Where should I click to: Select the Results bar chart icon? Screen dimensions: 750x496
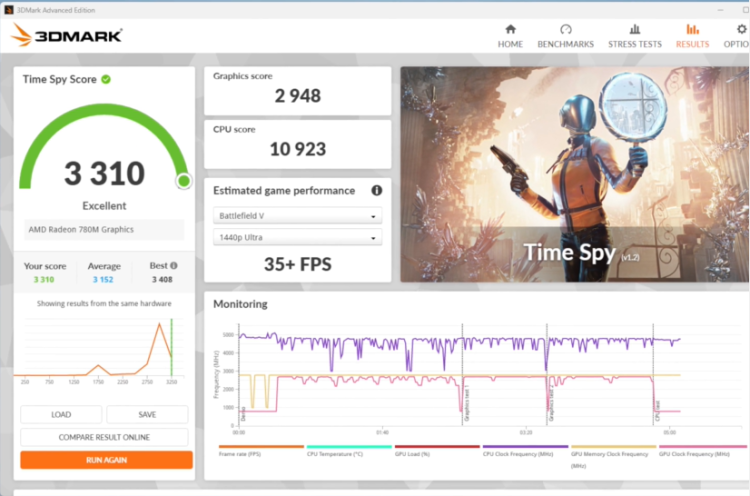pyautogui.click(x=692, y=30)
